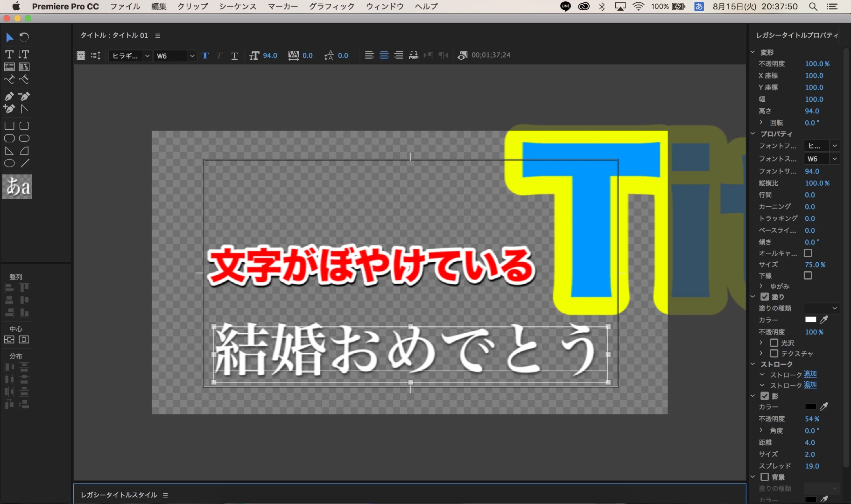Open the グラフィック menu
This screenshot has height=504, width=851.
pos(331,7)
